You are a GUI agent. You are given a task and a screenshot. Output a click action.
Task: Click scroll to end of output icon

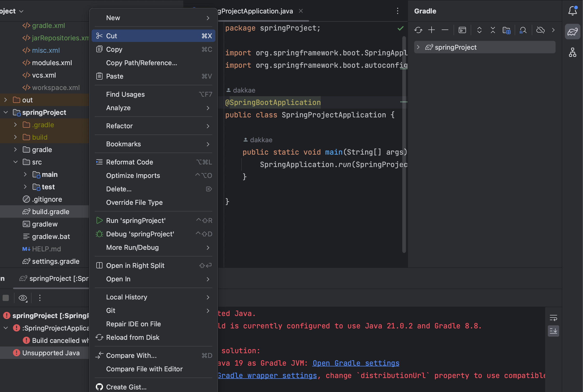553,331
